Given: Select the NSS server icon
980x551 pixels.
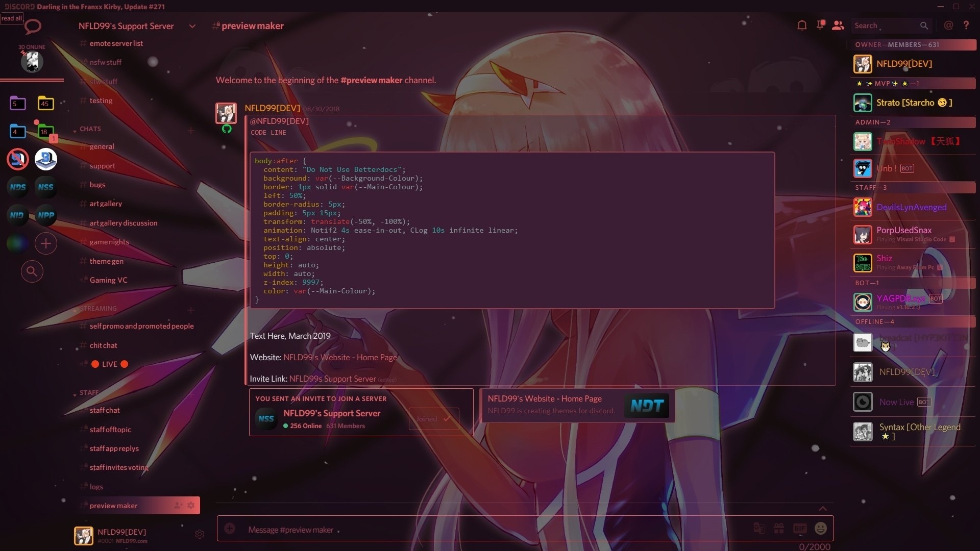Looking at the screenshot, I should click(x=45, y=187).
